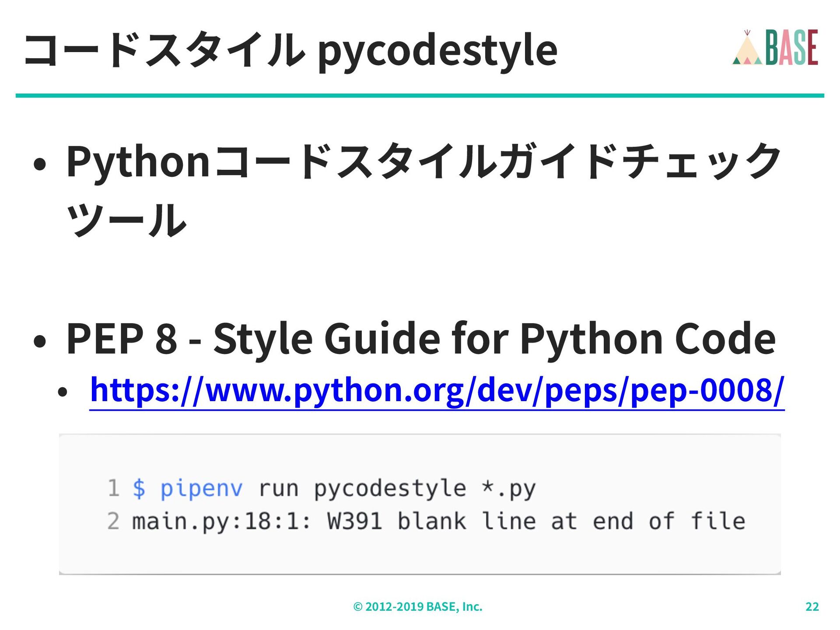Click 'main.py:18:1:' in output line
Viewport: 840px width, 630px height.
pos(221,521)
